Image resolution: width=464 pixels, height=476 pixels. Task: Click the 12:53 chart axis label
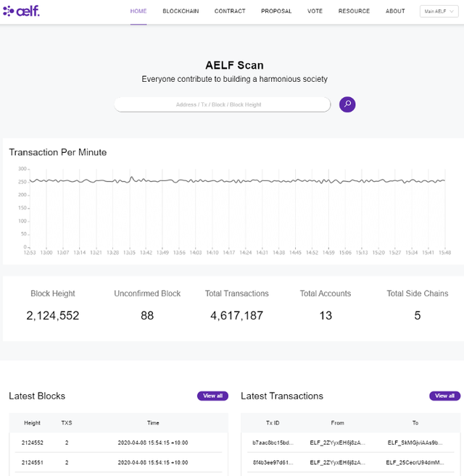(30, 253)
